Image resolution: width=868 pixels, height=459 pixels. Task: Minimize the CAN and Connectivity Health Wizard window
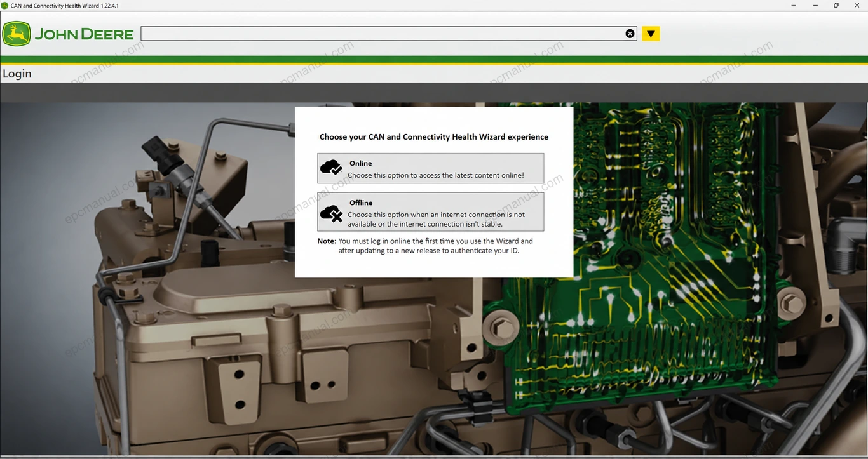tap(815, 5)
